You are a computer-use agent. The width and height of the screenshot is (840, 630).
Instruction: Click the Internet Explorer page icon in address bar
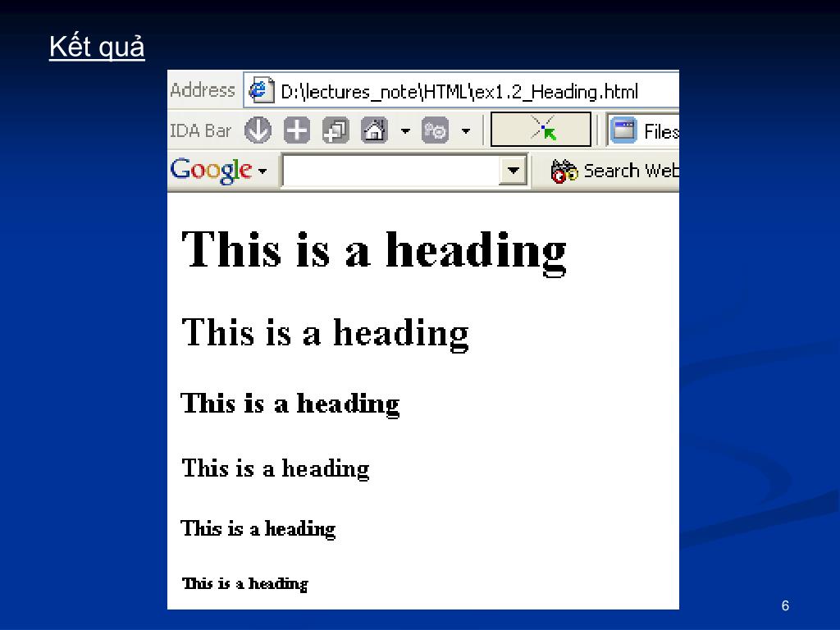click(262, 90)
